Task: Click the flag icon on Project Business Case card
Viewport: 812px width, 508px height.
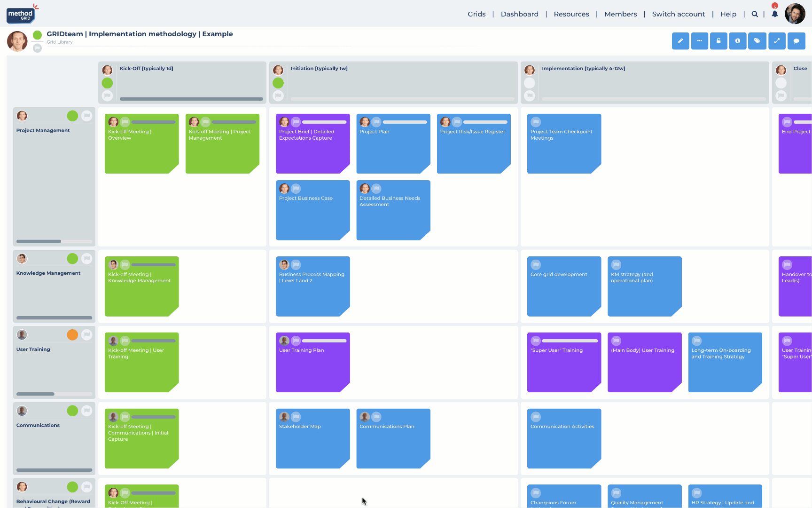Action: tap(296, 189)
